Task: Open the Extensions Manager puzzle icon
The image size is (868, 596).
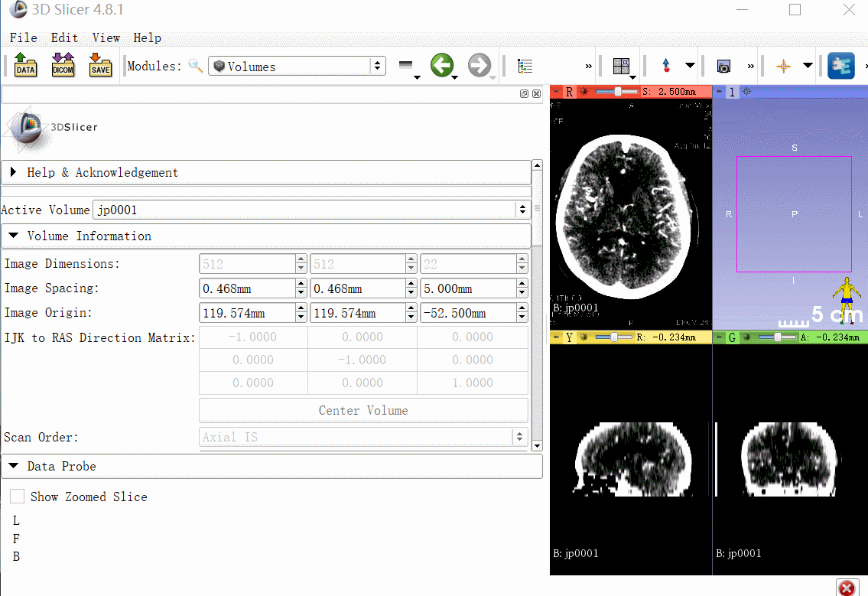Action: 841,65
